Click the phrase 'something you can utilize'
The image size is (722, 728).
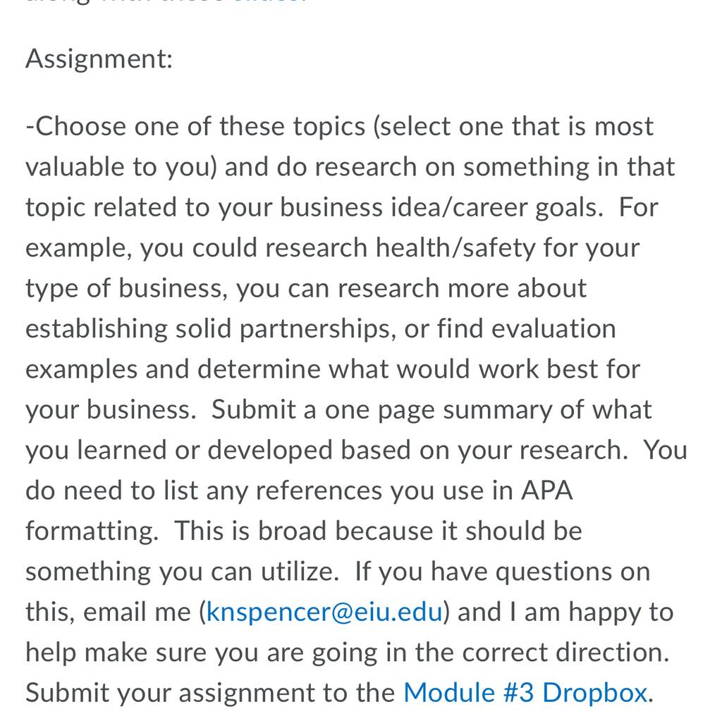pyautogui.click(x=182, y=572)
